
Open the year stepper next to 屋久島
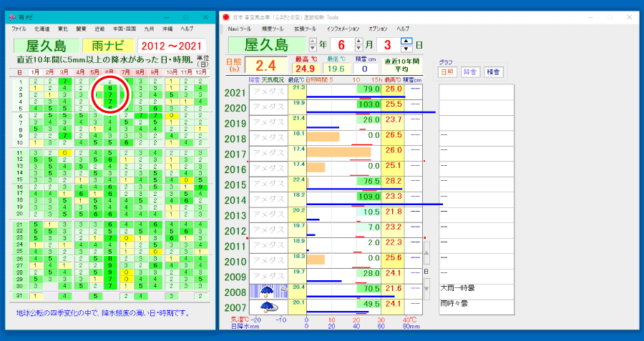pyautogui.click(x=312, y=44)
